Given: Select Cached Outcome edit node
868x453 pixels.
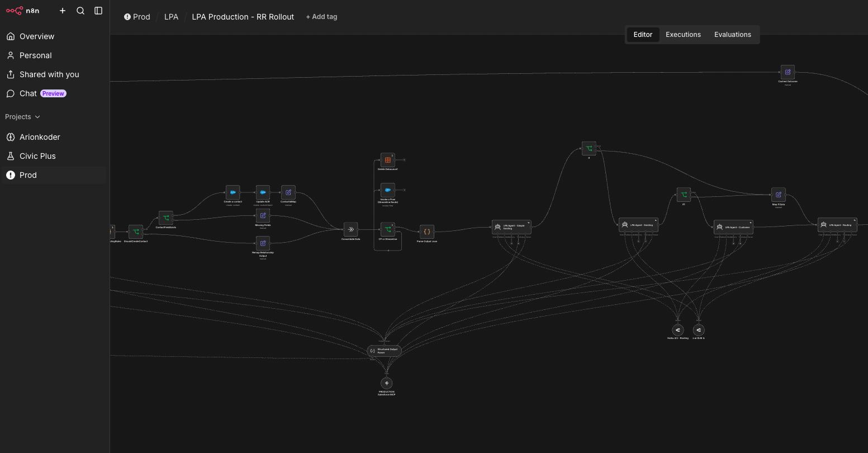Looking at the screenshot, I should 788,72.
